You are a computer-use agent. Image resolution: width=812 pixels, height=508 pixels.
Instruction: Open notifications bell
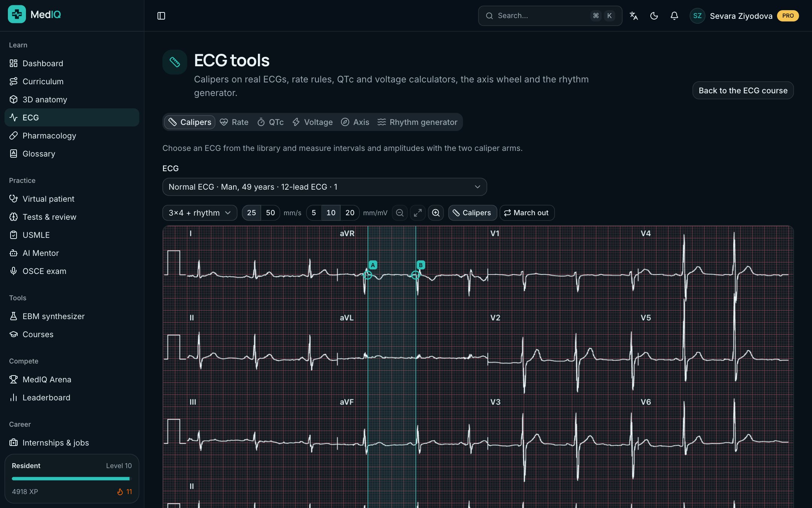[x=674, y=16]
